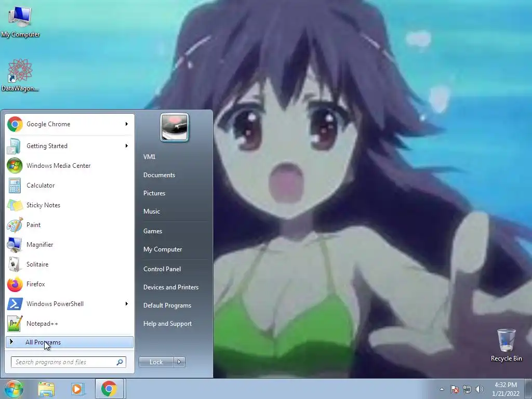
Task: Open Sticky Notes icon
Action: pyautogui.click(x=14, y=205)
